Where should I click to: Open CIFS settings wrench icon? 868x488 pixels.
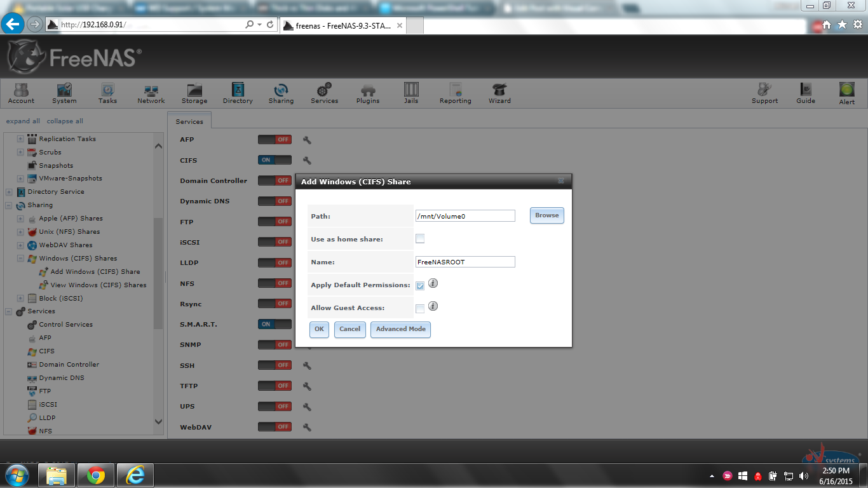click(x=307, y=161)
